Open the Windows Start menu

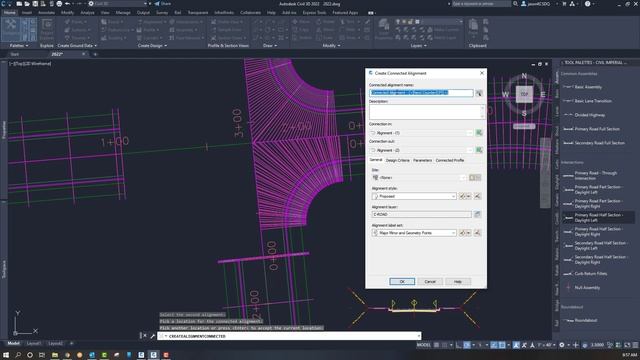(6, 355)
